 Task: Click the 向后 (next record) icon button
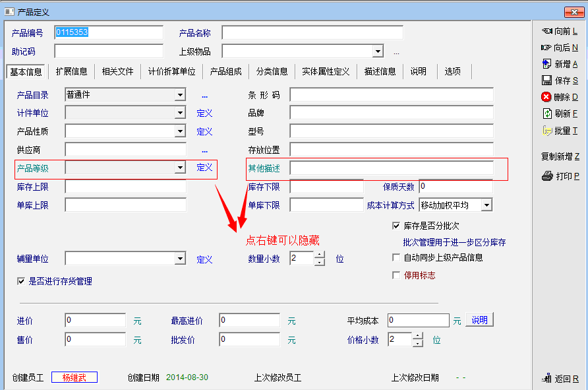pos(546,48)
